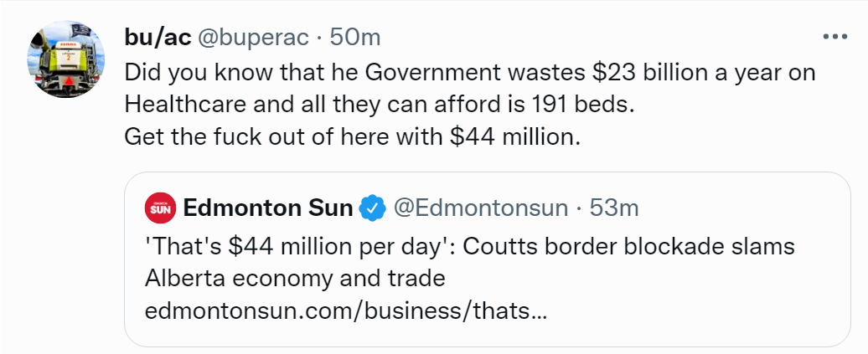Open the Edmonton Sun account name

click(268, 208)
